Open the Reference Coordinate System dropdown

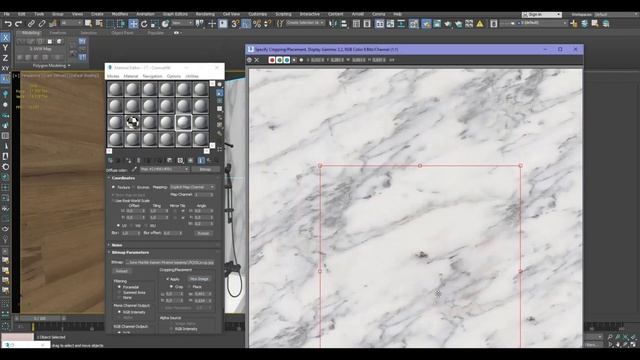(x=182, y=23)
